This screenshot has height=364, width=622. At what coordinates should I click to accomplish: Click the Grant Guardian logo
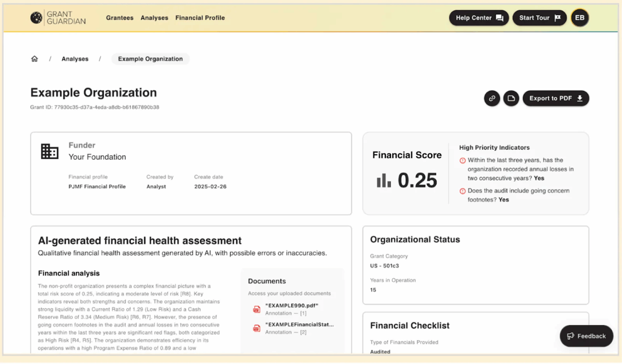[x=58, y=18]
